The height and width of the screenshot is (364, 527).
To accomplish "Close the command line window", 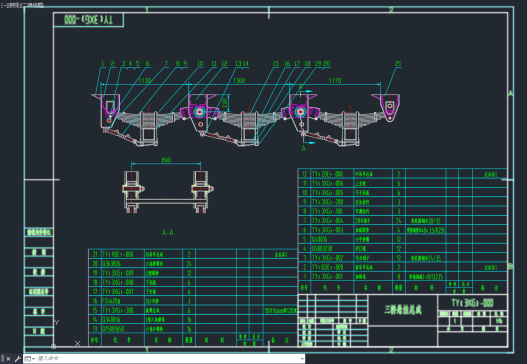I will 8,359.
